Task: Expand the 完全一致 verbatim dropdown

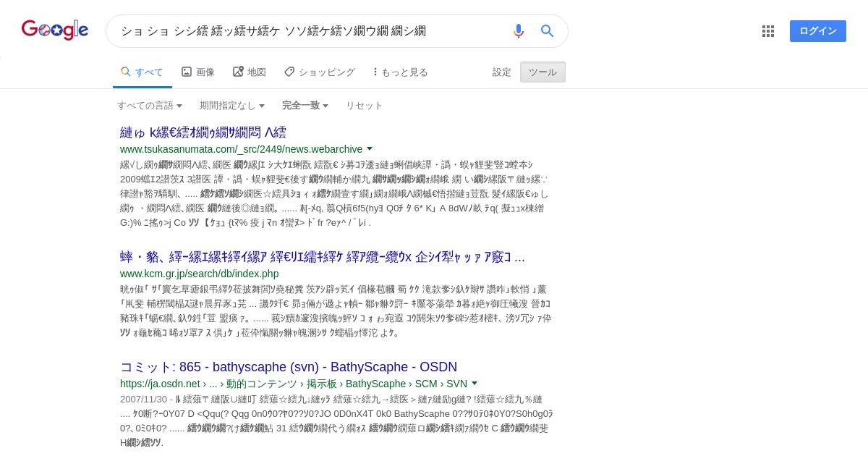Action: point(305,105)
